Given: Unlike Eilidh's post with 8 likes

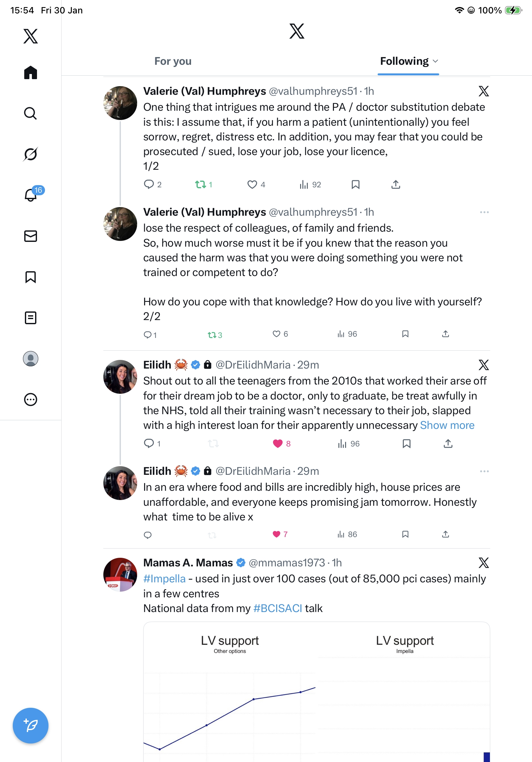Looking at the screenshot, I should point(277,444).
